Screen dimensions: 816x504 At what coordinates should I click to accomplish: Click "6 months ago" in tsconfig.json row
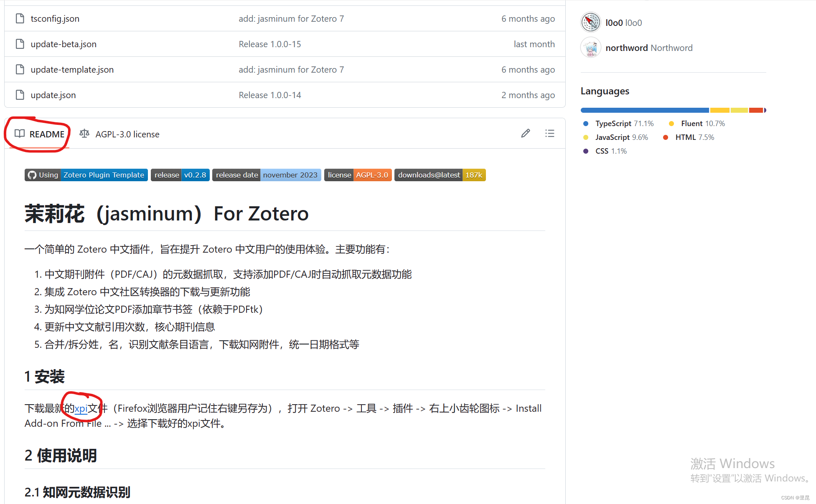coord(528,18)
